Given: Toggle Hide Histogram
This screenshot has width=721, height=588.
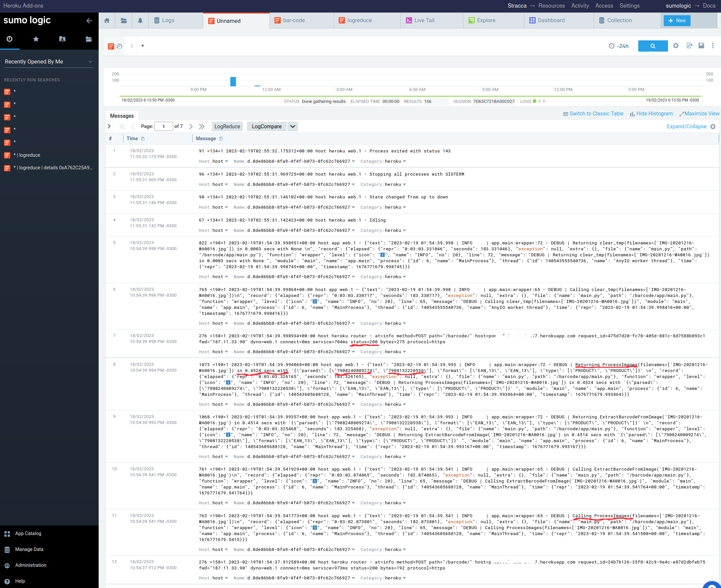Looking at the screenshot, I should pyautogui.click(x=651, y=114).
